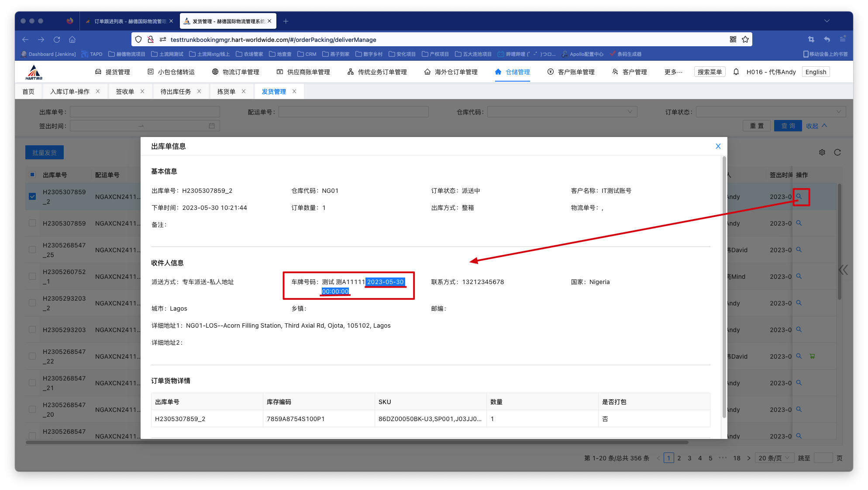
Task: Close the 出库单信息 dialog
Action: coord(718,146)
